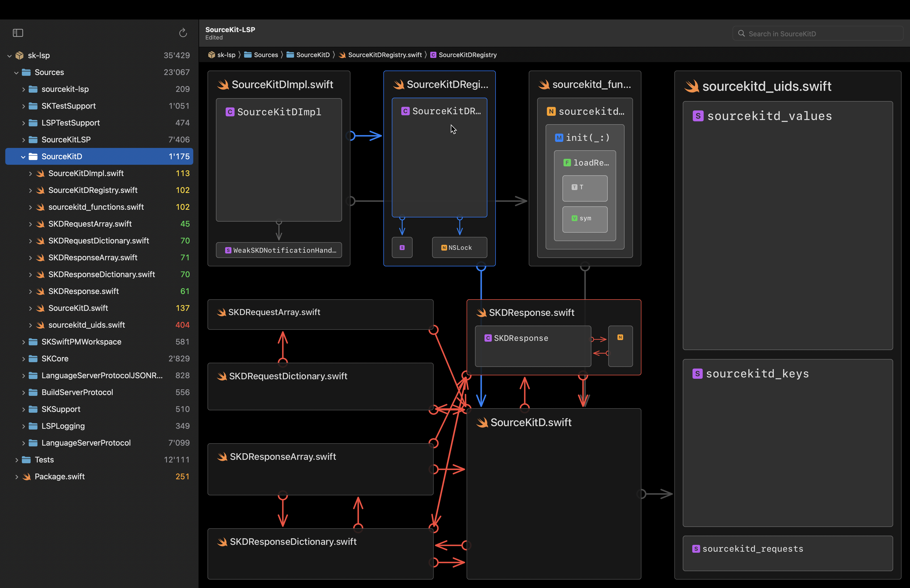This screenshot has width=910, height=588.
Task: Click the struct icon beside sourcekitd_values
Action: tap(698, 116)
